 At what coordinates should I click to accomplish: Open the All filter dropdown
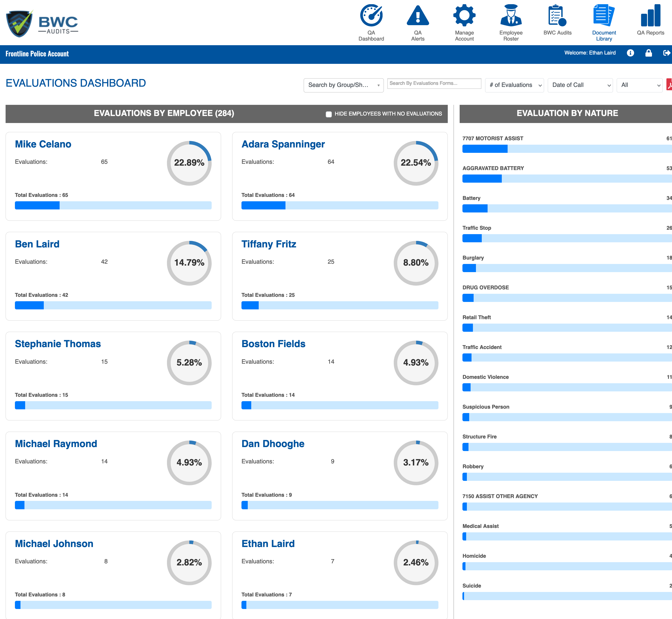639,85
